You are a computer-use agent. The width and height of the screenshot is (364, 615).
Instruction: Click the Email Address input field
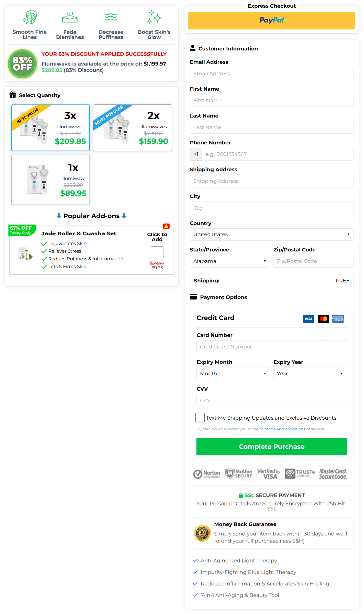tap(271, 73)
